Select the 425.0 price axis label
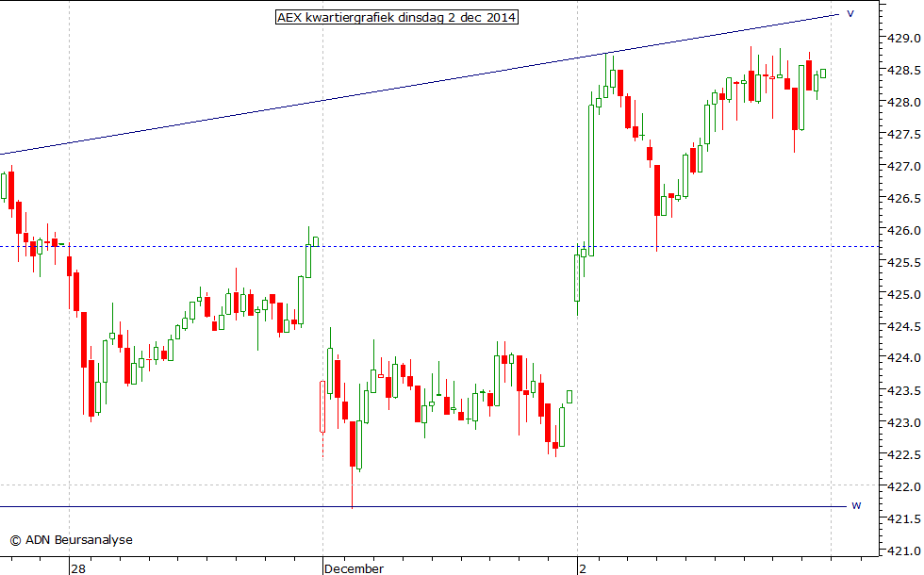924x575 pixels. pyautogui.click(x=904, y=294)
